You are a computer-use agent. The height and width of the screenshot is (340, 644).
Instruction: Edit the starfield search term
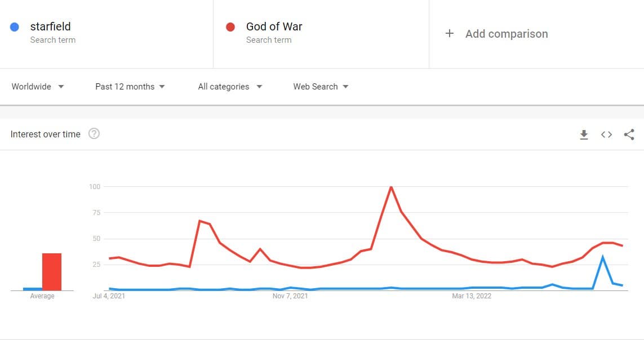click(51, 26)
